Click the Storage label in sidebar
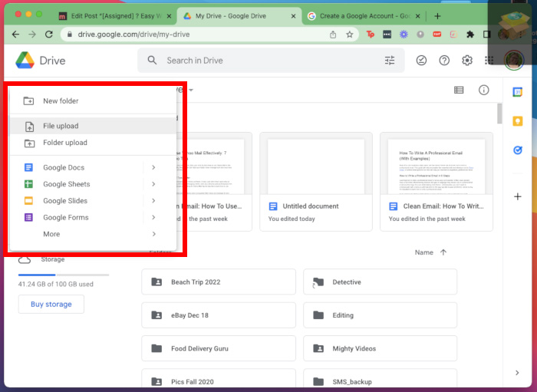537x392 pixels. 53,259
